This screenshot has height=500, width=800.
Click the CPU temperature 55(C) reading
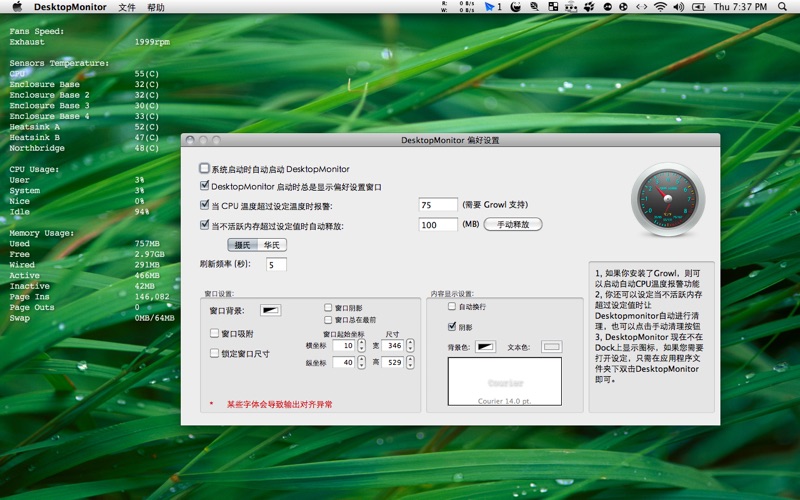click(x=146, y=74)
